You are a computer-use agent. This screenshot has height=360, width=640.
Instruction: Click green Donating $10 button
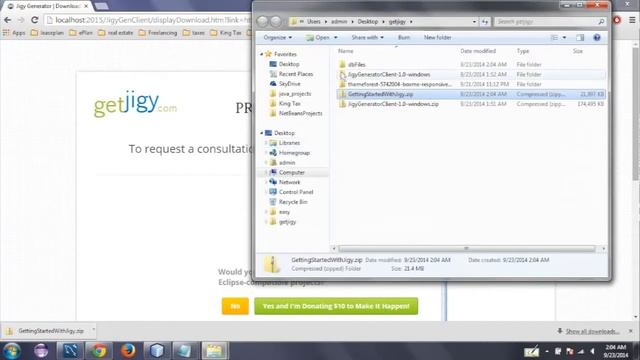coord(336,306)
